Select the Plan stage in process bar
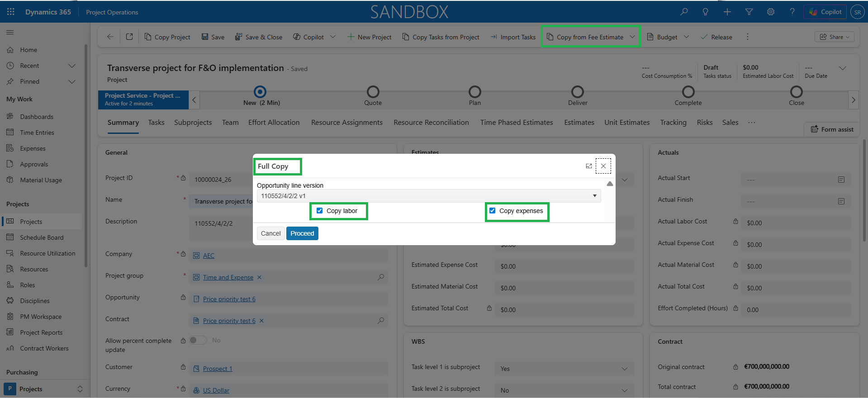The width and height of the screenshot is (868, 398). point(474,92)
